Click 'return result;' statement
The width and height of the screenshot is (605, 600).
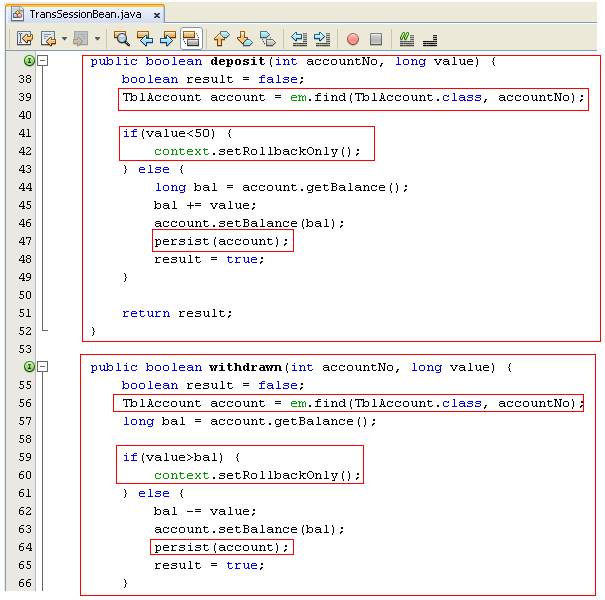(177, 313)
